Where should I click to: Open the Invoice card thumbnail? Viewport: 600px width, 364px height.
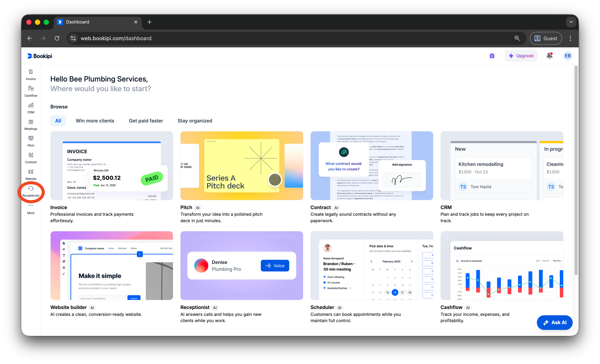coord(112,166)
